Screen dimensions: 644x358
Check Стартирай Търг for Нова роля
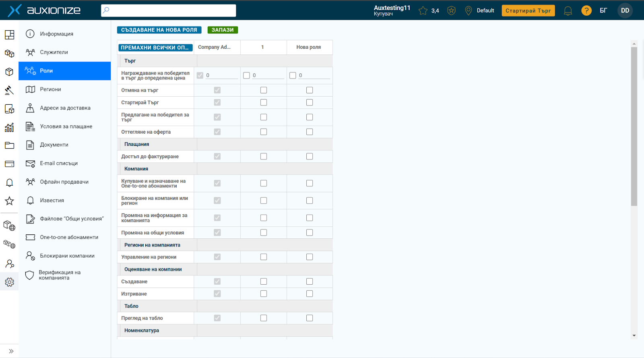[x=310, y=103]
